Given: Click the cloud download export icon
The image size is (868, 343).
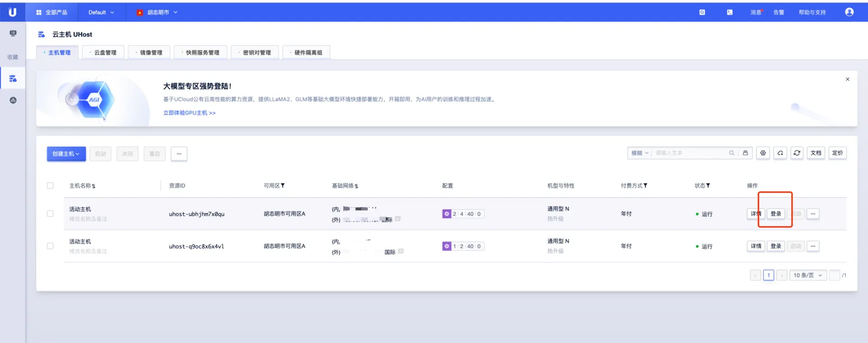Looking at the screenshot, I should coord(780,153).
